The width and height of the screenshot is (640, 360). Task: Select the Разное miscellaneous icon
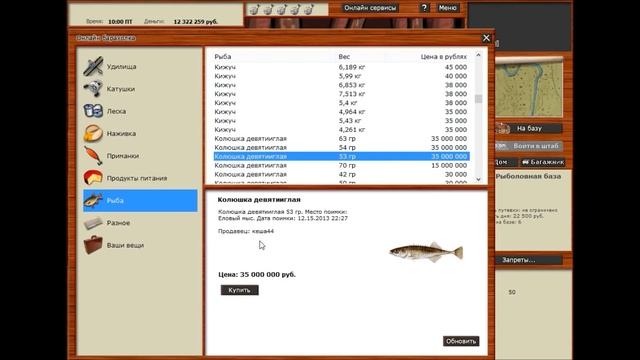click(93, 223)
